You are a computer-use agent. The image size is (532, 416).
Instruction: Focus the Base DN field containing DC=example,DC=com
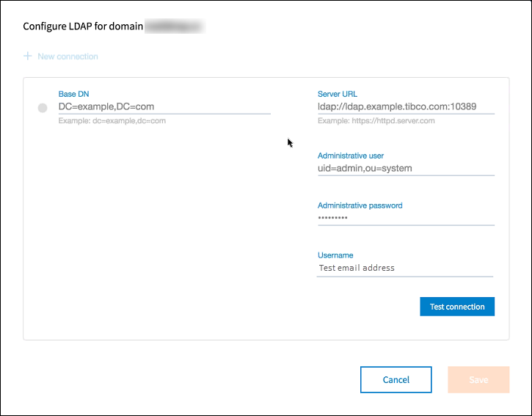[164, 106]
